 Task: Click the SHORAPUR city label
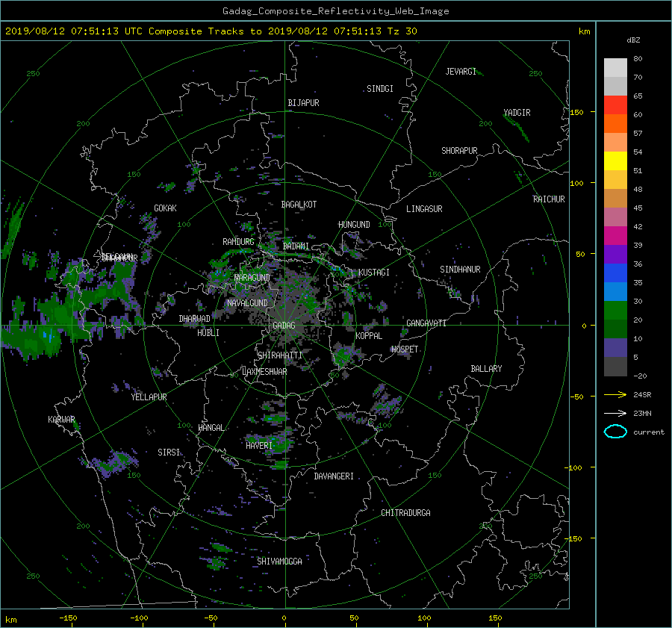459,151
